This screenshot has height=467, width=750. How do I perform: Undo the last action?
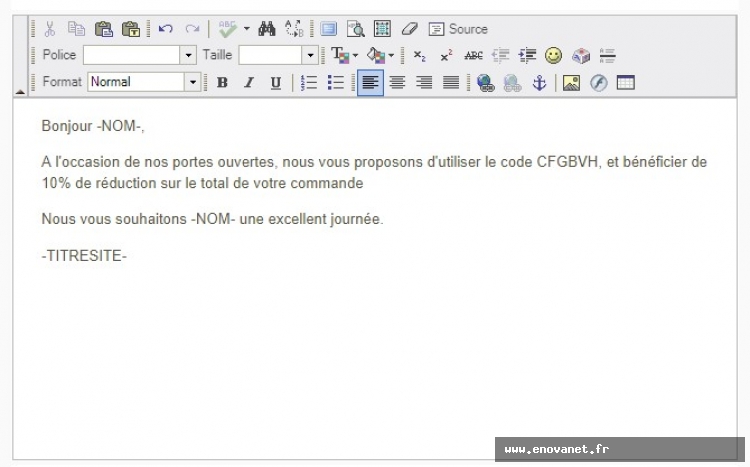coord(165,29)
